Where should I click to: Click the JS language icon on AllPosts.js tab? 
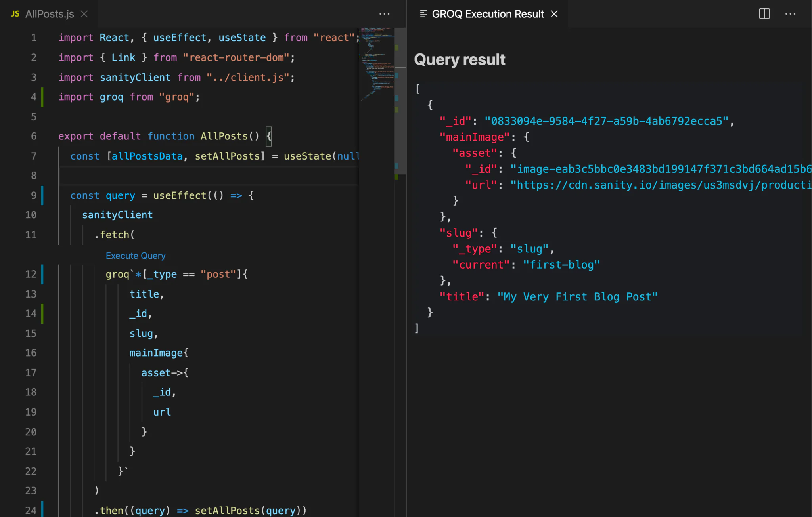[x=15, y=14]
